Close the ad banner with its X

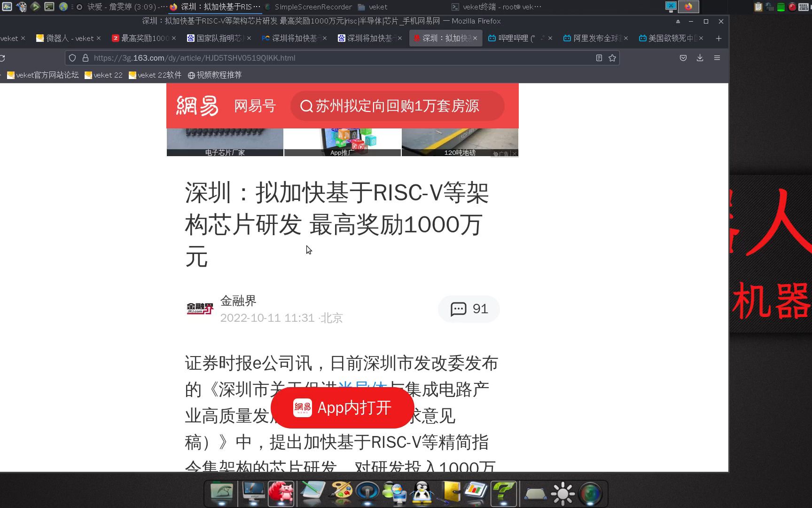(x=515, y=154)
